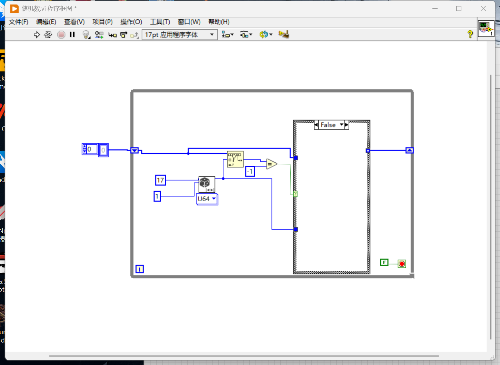
Task: Click the Run arrow button
Action: point(37,34)
